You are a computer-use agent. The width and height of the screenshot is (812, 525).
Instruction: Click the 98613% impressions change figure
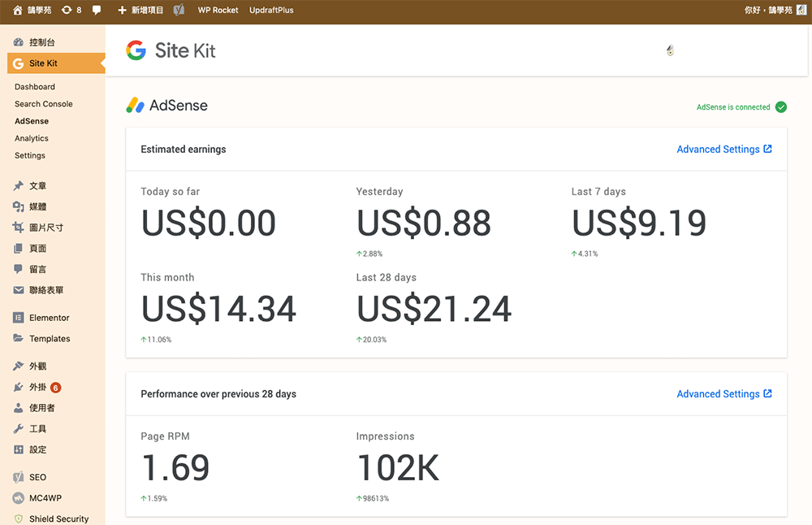(373, 498)
